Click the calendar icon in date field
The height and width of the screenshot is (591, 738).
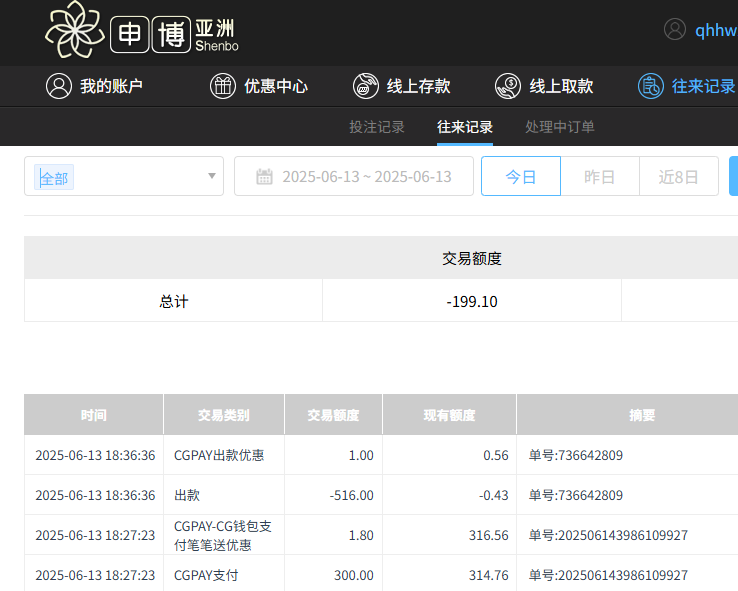click(x=264, y=177)
